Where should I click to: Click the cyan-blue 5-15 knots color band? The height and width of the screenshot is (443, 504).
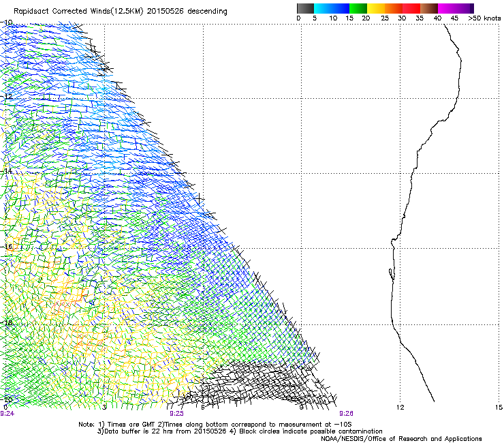332,8
